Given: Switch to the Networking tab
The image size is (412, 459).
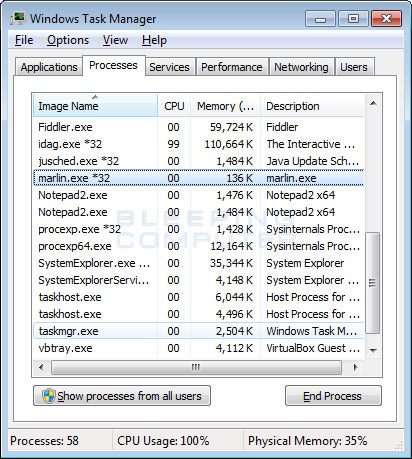Looking at the screenshot, I should pos(301,67).
